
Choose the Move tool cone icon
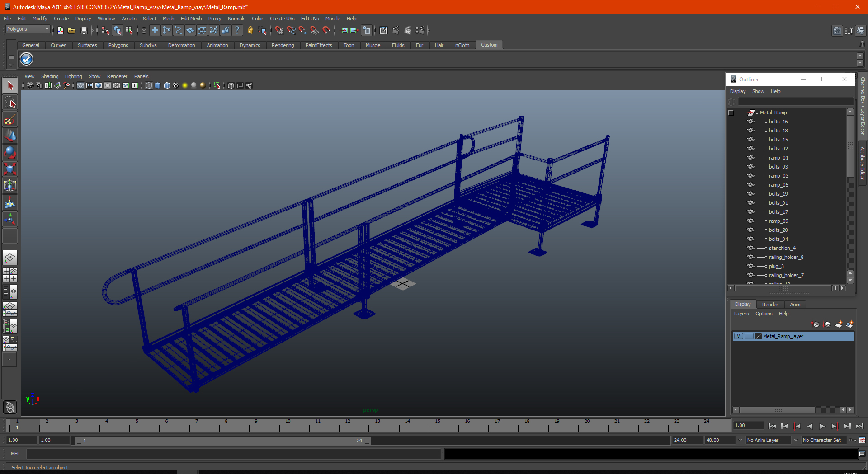click(x=10, y=136)
